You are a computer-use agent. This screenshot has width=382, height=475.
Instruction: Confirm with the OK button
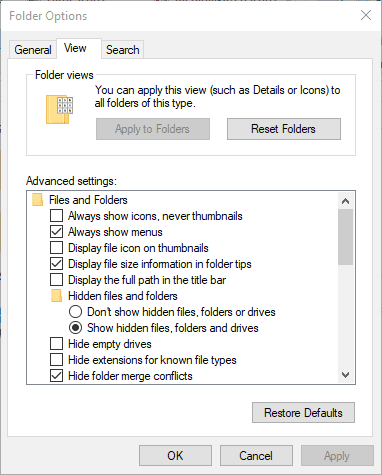175,455
